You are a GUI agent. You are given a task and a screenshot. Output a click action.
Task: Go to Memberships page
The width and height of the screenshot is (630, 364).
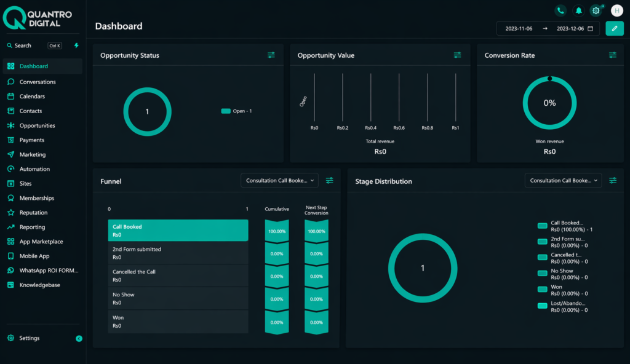click(42, 198)
